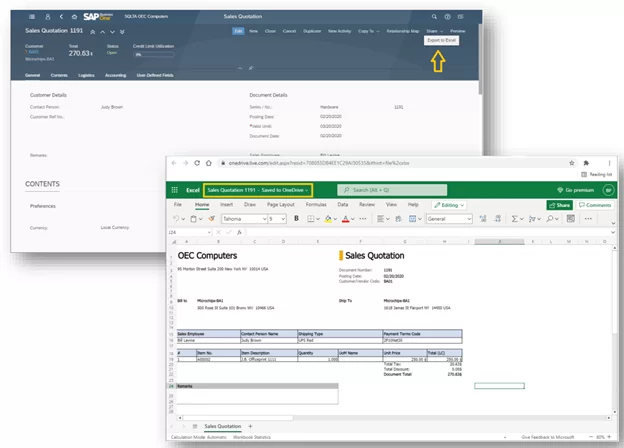Click the New button in SAP

pos(254,31)
